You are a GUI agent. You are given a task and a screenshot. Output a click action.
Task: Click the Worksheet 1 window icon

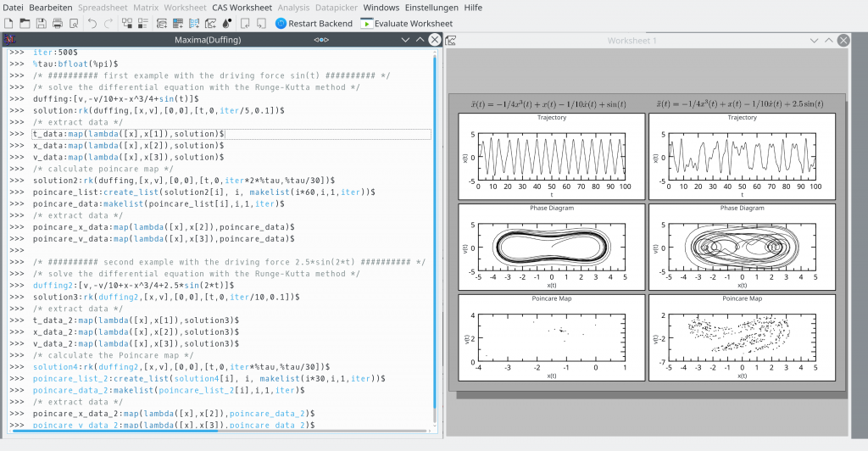click(x=451, y=41)
